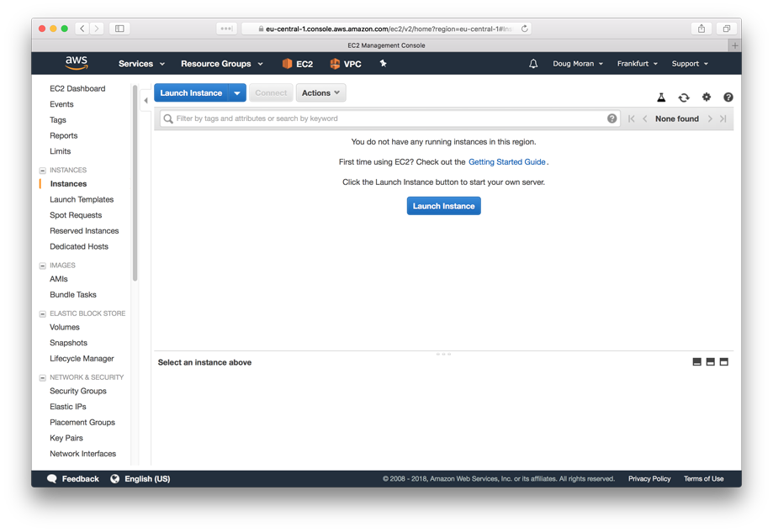
Task: Click the search filter help icon
Action: coord(612,119)
